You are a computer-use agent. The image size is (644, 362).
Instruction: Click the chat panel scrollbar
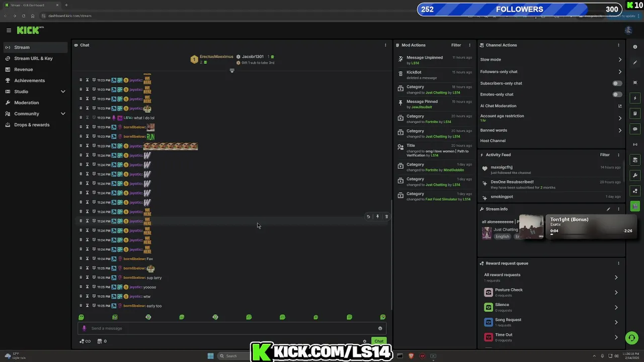pos(391,254)
